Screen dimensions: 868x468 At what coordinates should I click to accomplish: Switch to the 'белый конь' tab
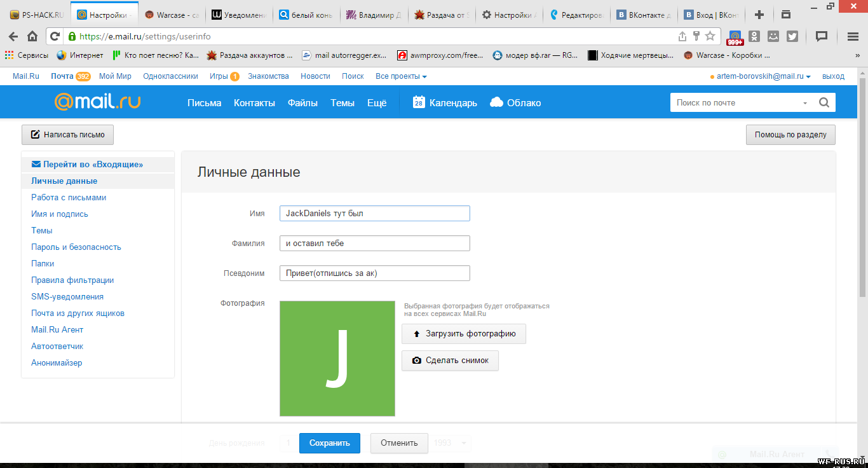(306, 15)
